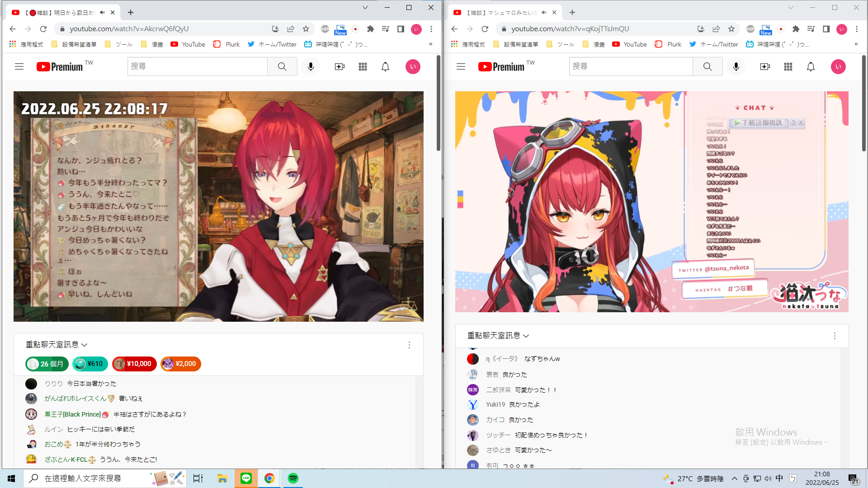Show more bookmarks chevron in left window
868x488 pixels.
(430, 44)
